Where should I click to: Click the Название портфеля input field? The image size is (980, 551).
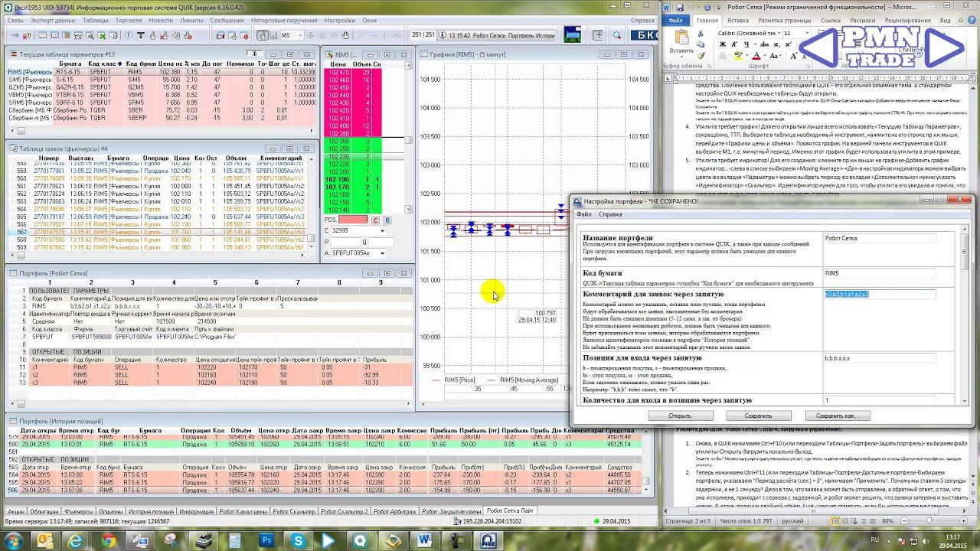click(x=880, y=238)
